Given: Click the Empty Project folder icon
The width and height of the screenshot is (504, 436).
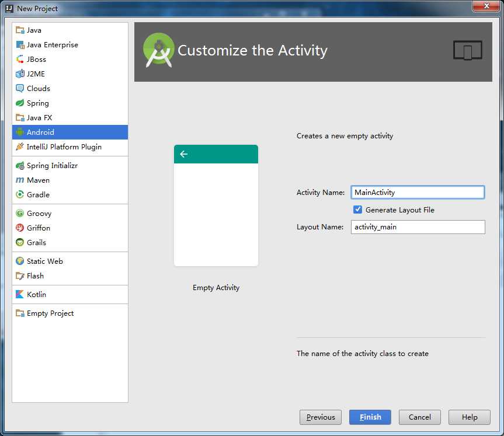Looking at the screenshot, I should 20,313.
